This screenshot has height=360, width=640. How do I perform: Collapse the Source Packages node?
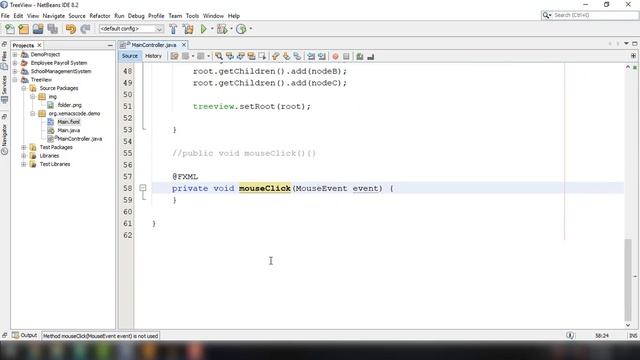pyautogui.click(x=24, y=88)
